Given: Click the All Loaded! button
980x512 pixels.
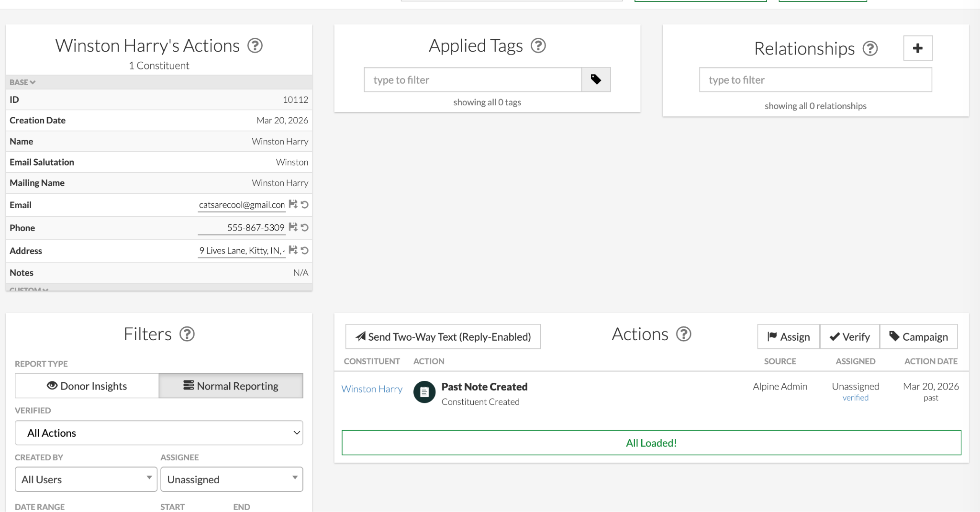Looking at the screenshot, I should tap(651, 443).
